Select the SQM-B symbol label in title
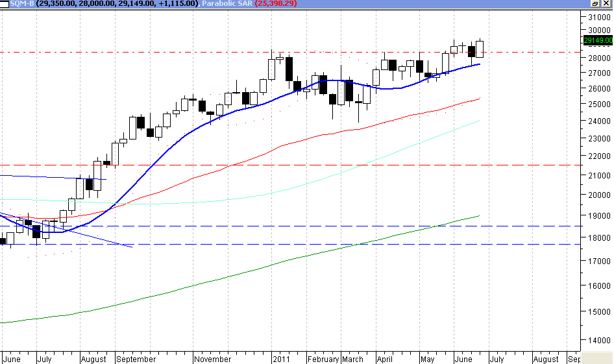This screenshot has height=364, width=614. 21,3
